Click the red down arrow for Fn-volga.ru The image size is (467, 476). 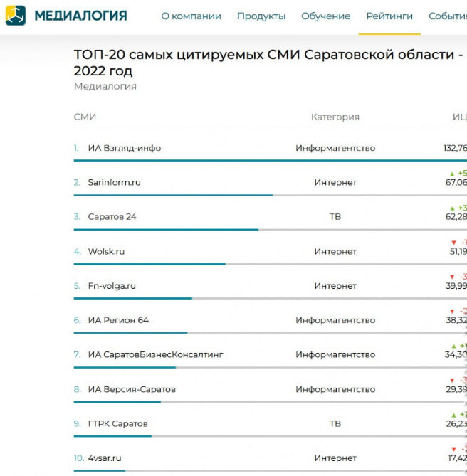coord(452,277)
